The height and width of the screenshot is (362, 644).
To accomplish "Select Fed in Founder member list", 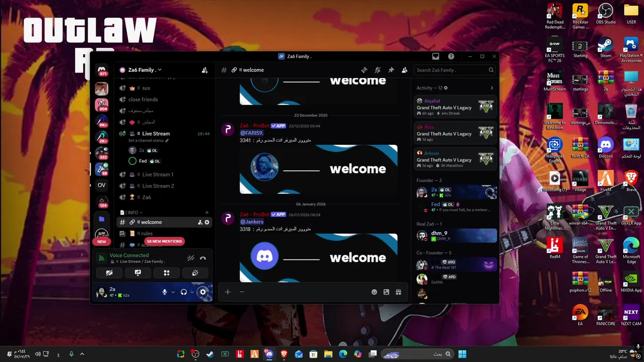I will [455, 207].
